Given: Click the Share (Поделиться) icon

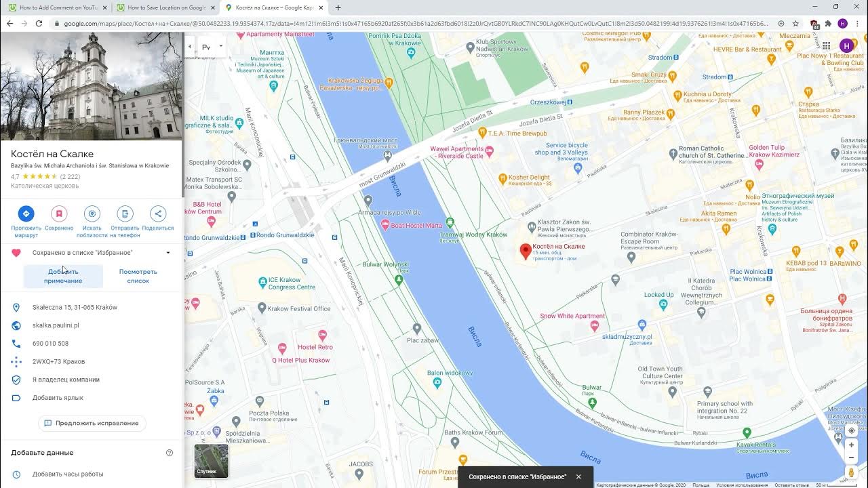Looking at the screenshot, I should pyautogui.click(x=158, y=213).
